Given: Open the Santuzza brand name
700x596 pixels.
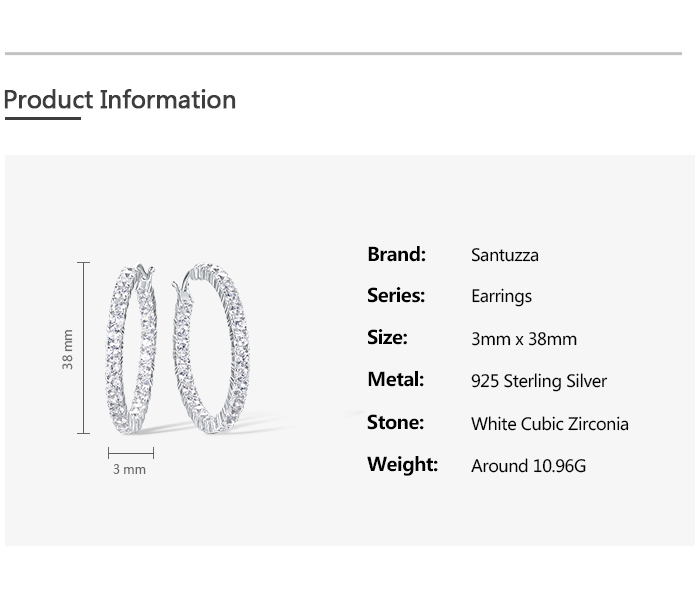Looking at the screenshot, I should pos(504,255).
